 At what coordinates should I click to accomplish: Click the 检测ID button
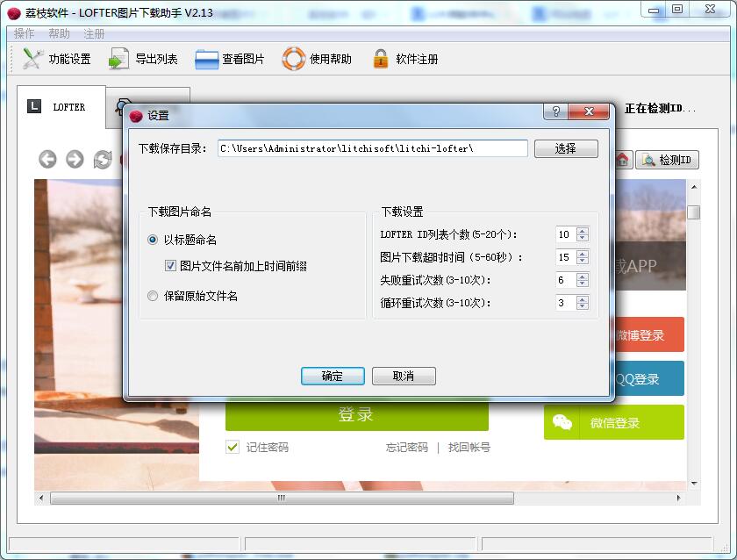tap(668, 160)
